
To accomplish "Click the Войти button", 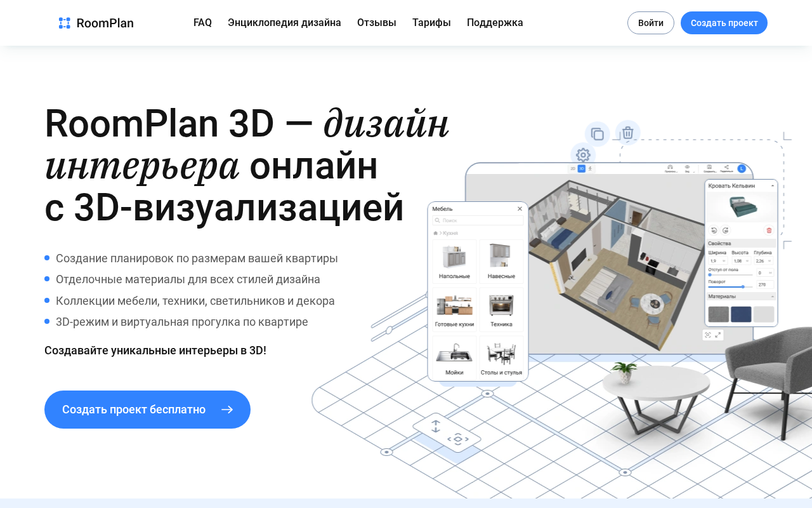I will tap(651, 23).
